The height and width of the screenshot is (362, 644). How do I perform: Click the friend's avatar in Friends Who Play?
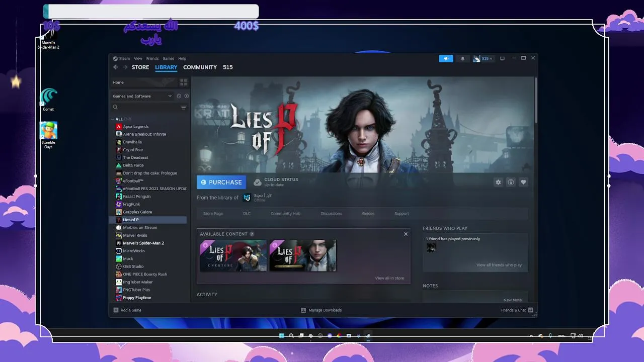(431, 248)
